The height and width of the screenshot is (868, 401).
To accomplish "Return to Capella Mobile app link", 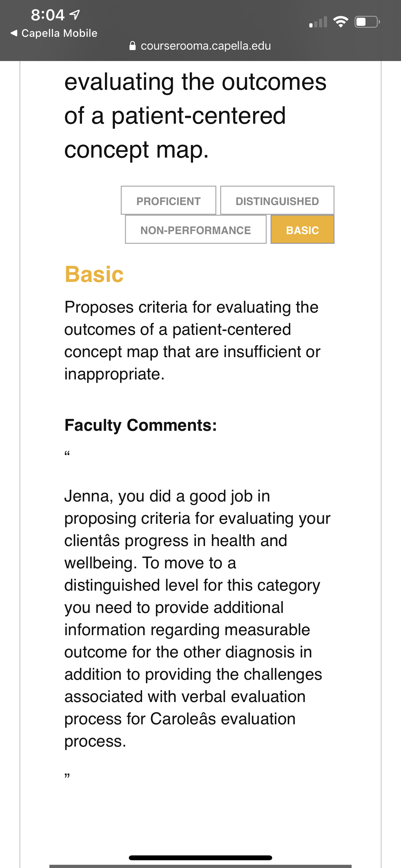I will (x=54, y=33).
